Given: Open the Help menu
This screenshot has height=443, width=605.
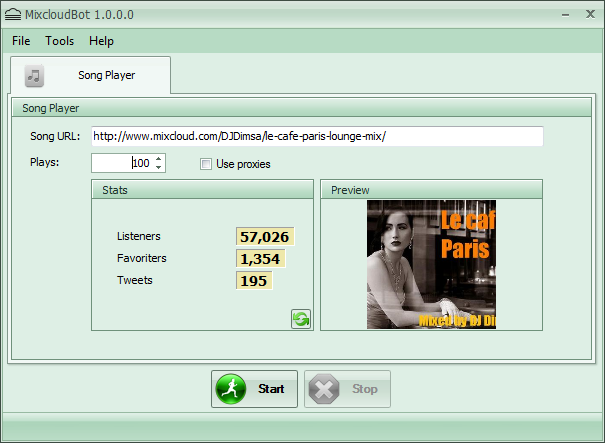Looking at the screenshot, I should pos(101,41).
